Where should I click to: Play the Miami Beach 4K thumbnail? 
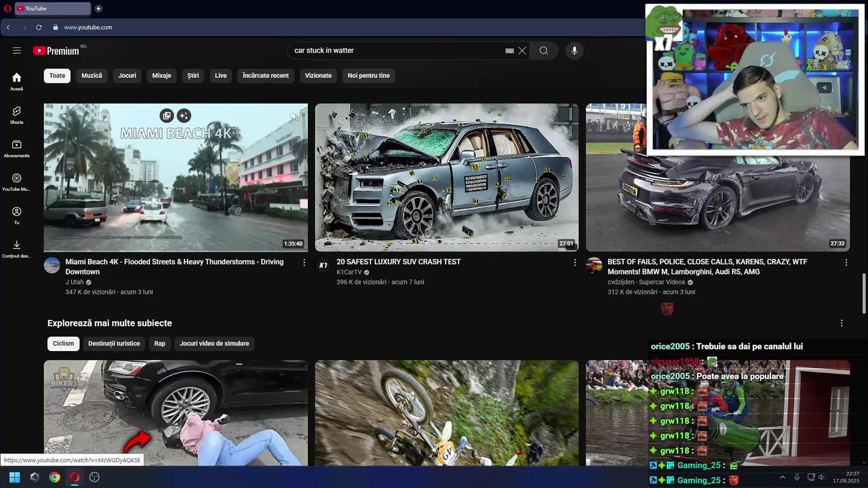pyautogui.click(x=176, y=178)
